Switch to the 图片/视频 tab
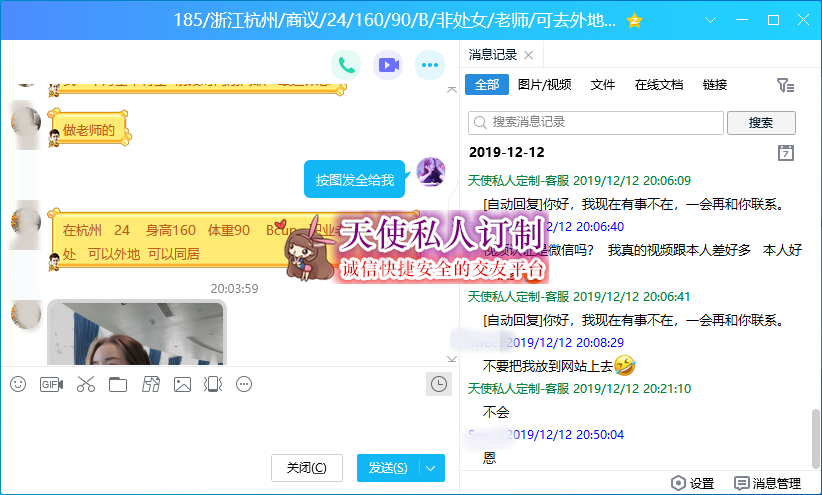 pyautogui.click(x=545, y=85)
